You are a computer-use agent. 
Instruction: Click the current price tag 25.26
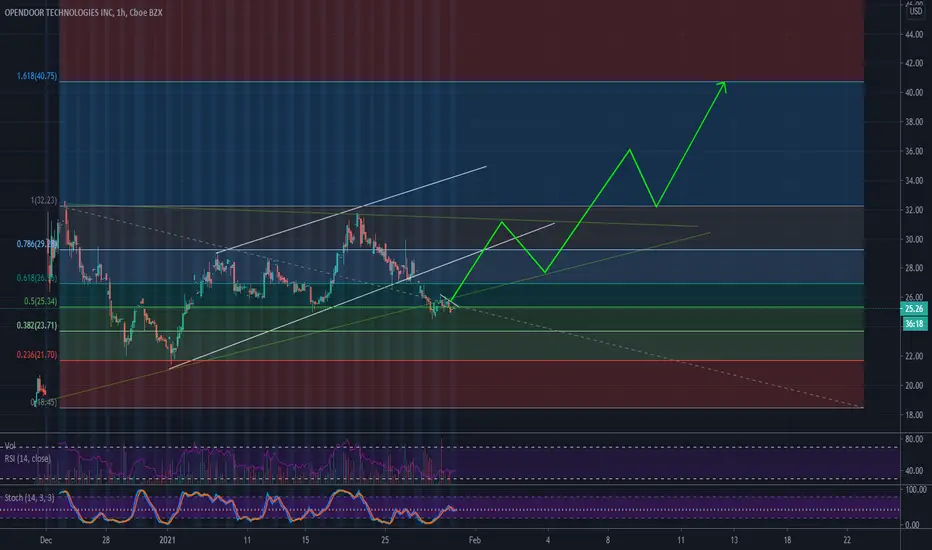(x=914, y=309)
